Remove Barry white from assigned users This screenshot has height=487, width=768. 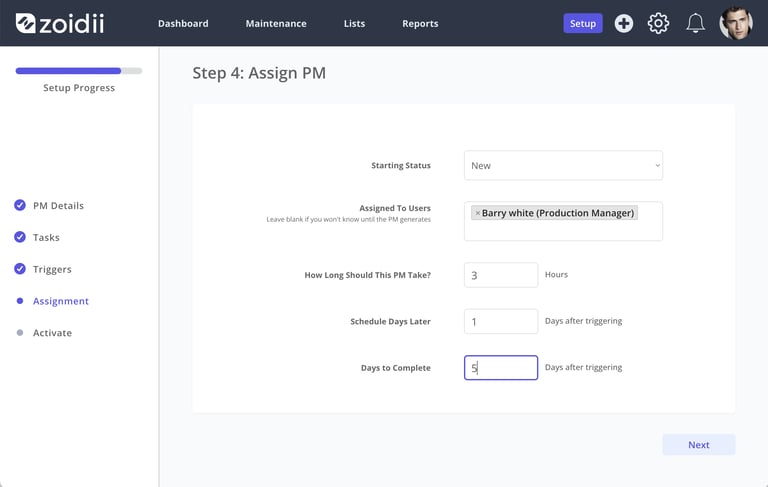click(x=478, y=213)
